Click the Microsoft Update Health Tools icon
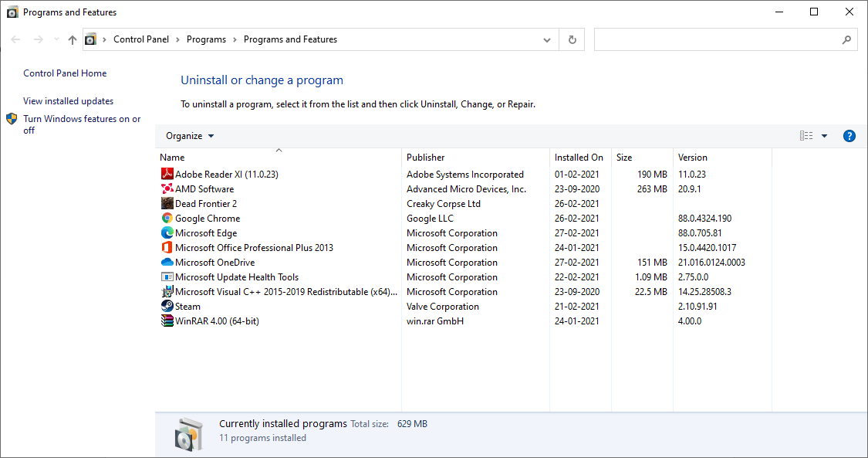This screenshot has height=458, width=868. pyautogui.click(x=167, y=277)
